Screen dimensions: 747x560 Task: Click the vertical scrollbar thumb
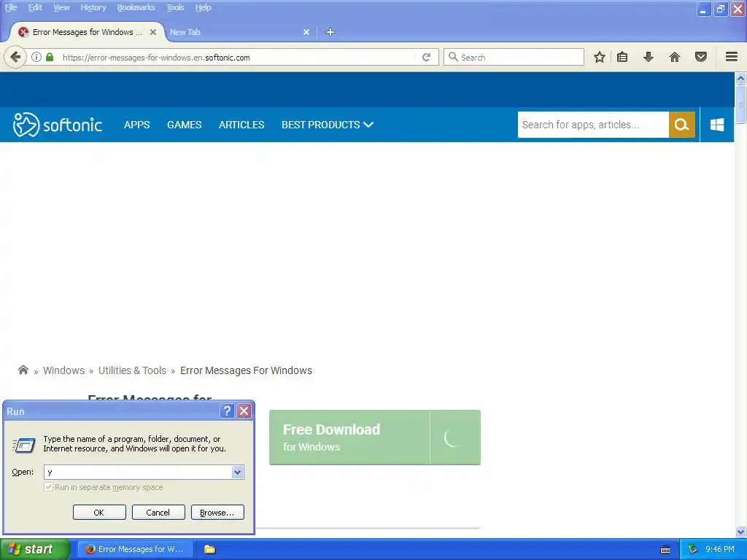(740, 104)
